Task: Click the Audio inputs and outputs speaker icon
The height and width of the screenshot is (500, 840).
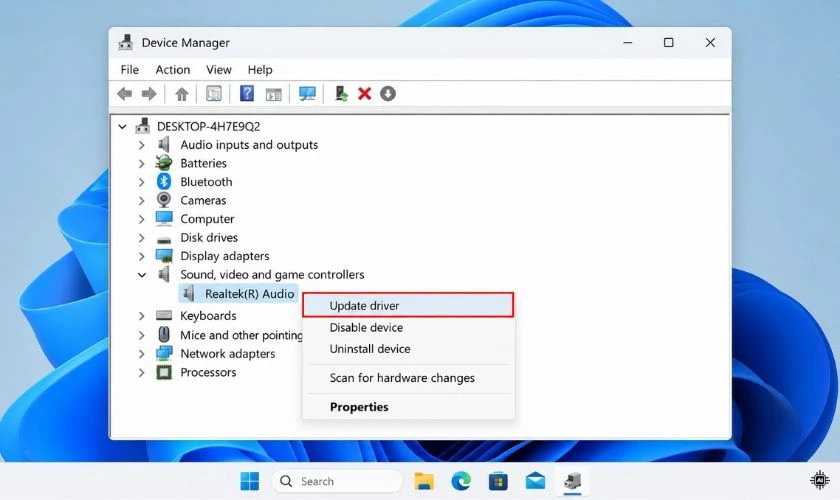Action: pyautogui.click(x=164, y=144)
